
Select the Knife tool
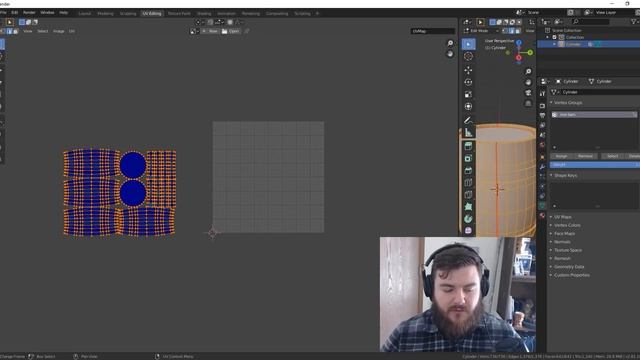(468, 195)
